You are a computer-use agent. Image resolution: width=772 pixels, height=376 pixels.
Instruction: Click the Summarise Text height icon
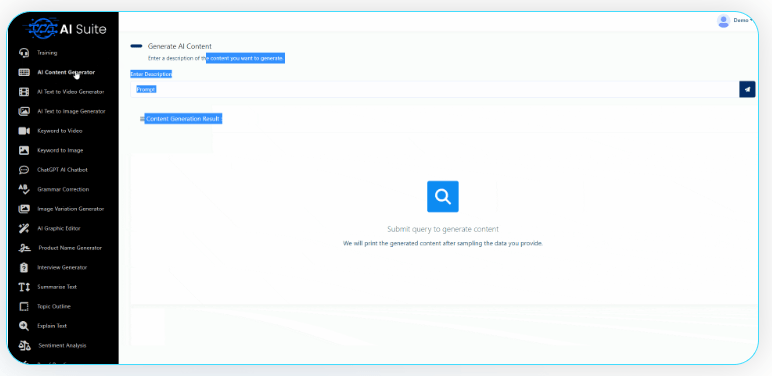[24, 287]
